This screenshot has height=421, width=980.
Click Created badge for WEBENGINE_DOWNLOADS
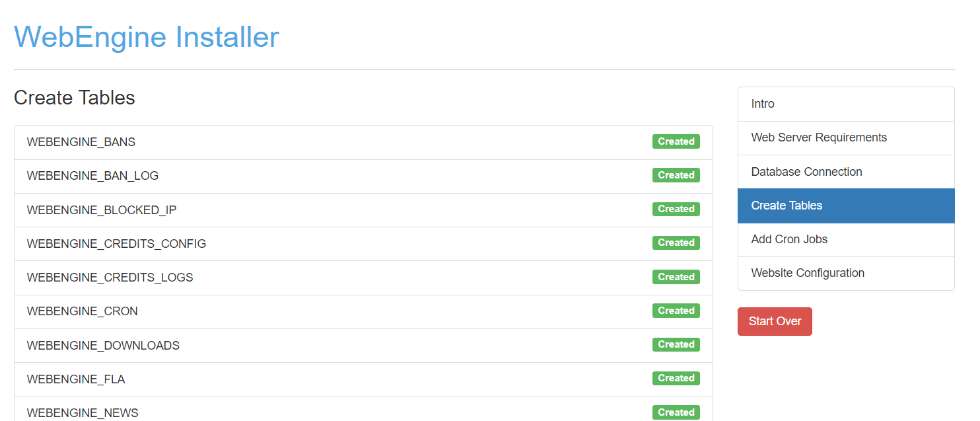[x=676, y=344]
